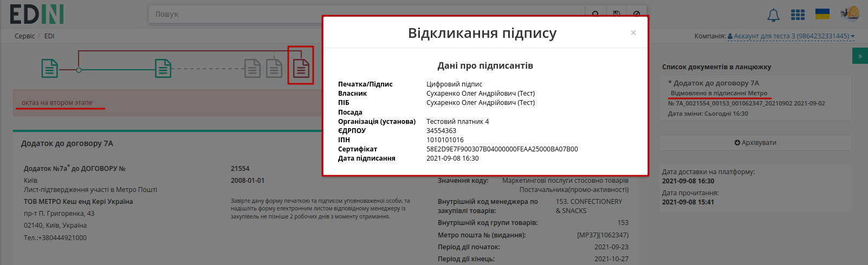Click Відмовлено в підписанні Метро status
868x265 pixels.
[719, 93]
